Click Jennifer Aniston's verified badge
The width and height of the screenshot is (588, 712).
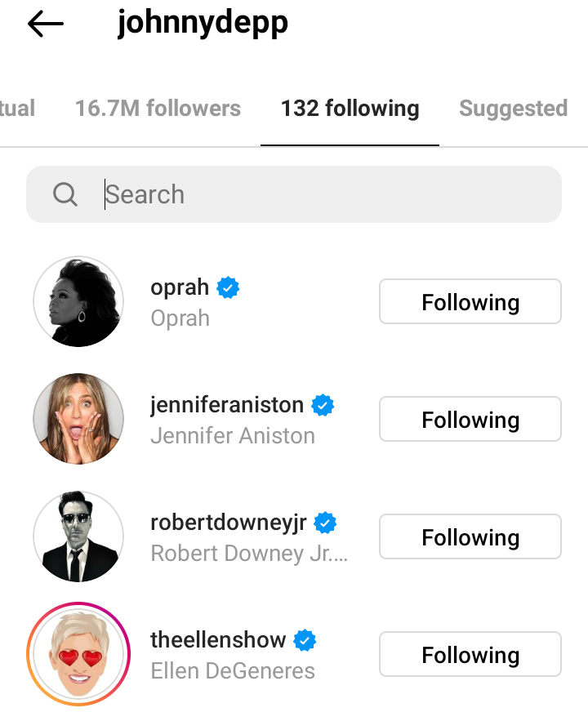323,405
